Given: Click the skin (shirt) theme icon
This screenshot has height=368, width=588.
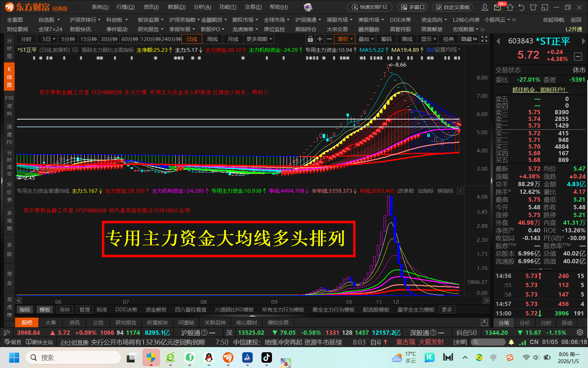Looking at the screenshot, I should 533,7.
